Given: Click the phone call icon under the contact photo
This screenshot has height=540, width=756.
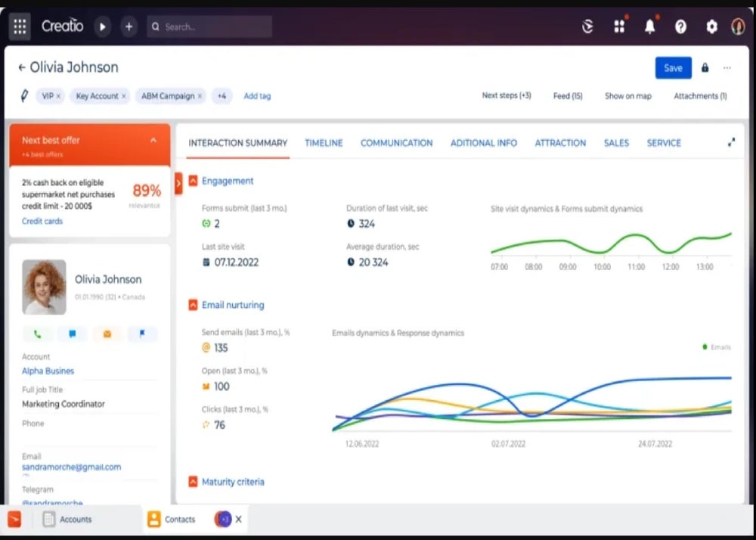Looking at the screenshot, I should (37, 334).
